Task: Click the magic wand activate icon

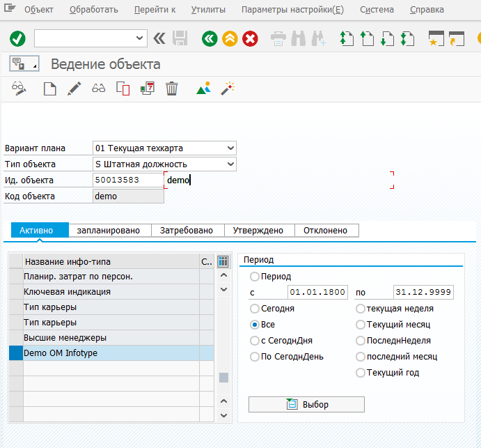Action: pos(228,88)
